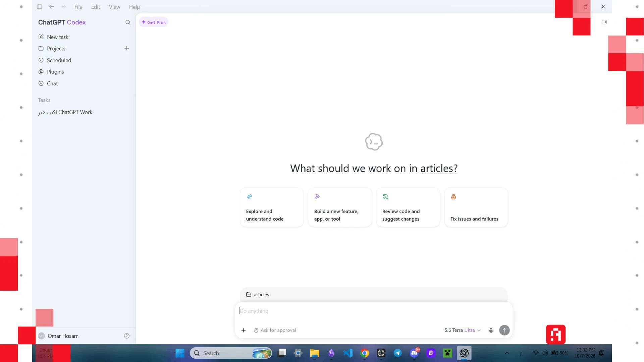Toggle the right side panel icon
Image resolution: width=644 pixels, height=362 pixels.
pos(604,22)
